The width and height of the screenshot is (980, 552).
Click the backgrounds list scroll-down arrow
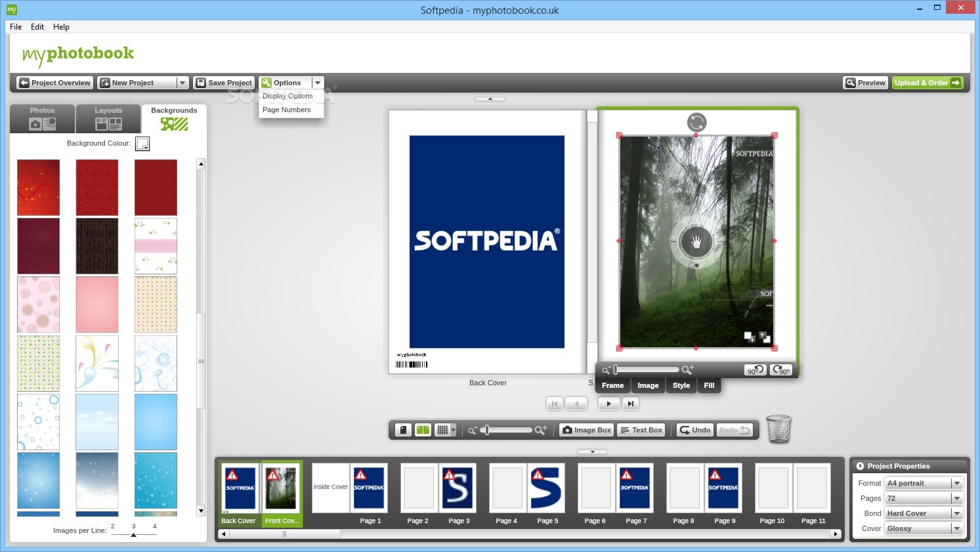[201, 511]
